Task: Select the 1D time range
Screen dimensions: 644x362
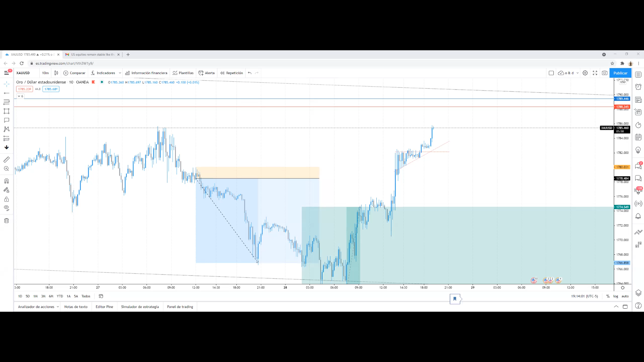Action: (x=20, y=296)
